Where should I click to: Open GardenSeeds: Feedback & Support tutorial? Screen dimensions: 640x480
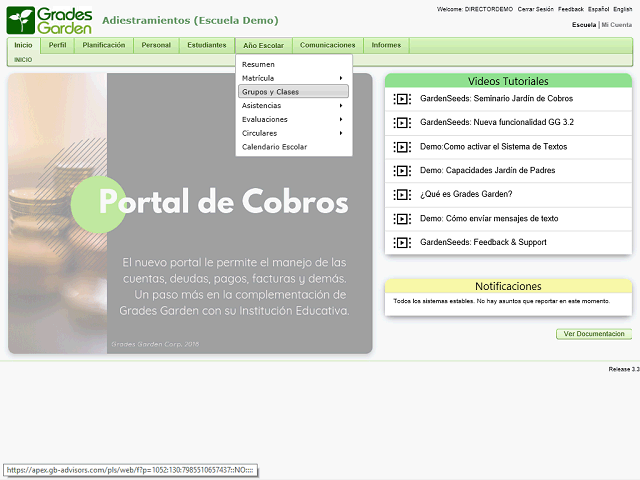coord(483,242)
